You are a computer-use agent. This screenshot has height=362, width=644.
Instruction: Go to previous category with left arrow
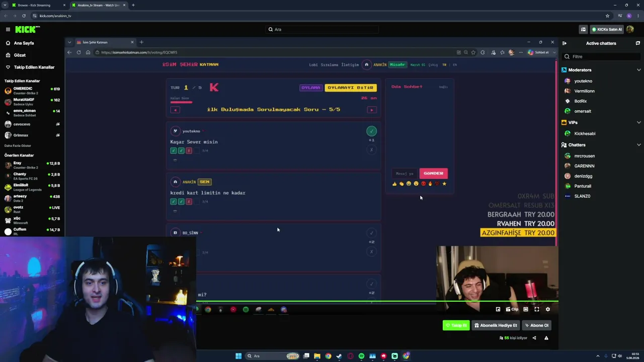click(175, 110)
